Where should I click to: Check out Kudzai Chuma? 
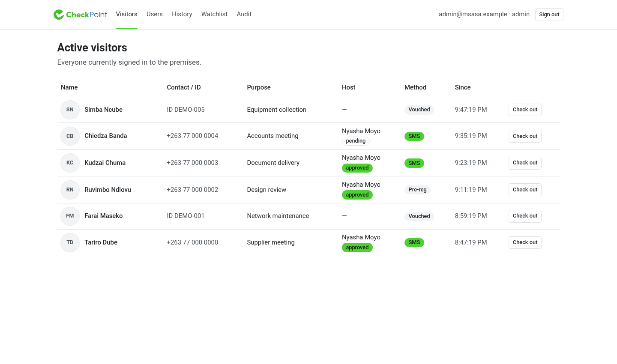525,163
